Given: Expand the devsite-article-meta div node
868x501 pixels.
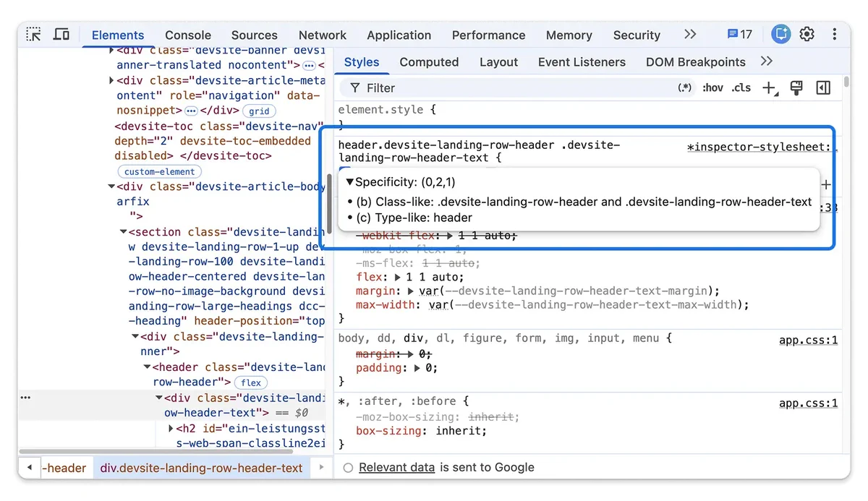Looking at the screenshot, I should tap(111, 80).
